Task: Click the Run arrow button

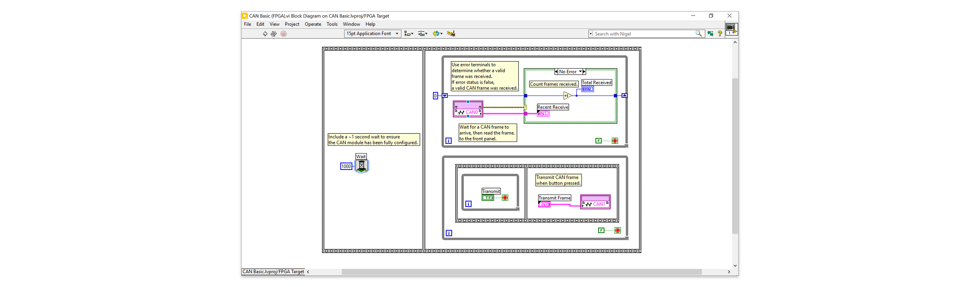Action: (x=265, y=34)
